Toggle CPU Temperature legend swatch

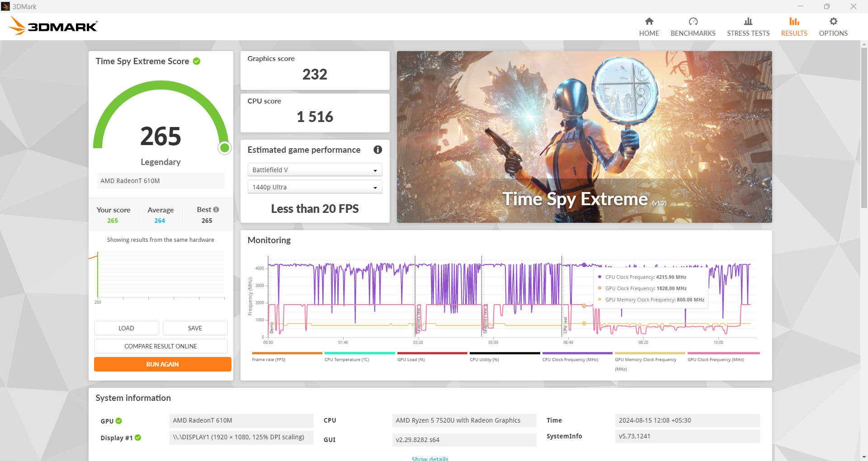(359, 353)
